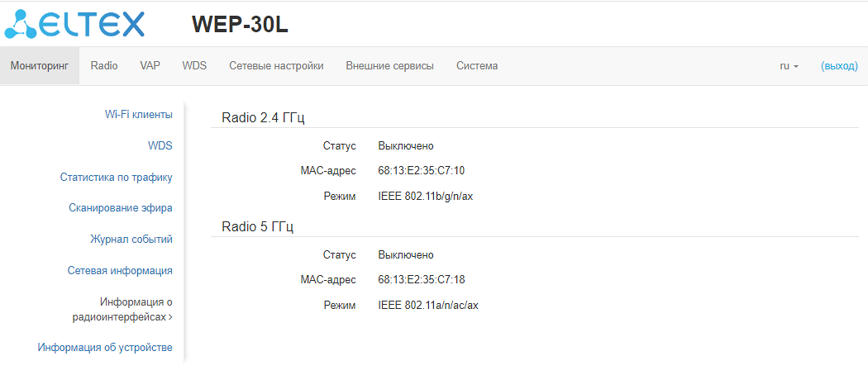Go to the WDS top menu tab
Screen dimensions: 868x375
click(194, 66)
